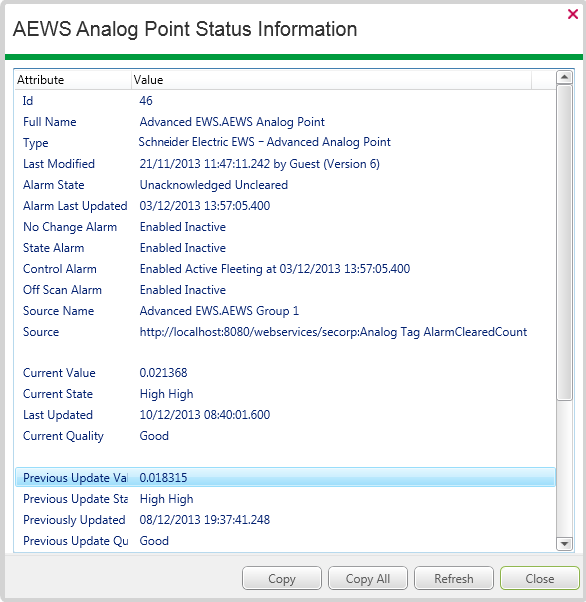The width and height of the screenshot is (586, 602).
Task: Click the vertical scrollbar thumb
Action: click(x=564, y=243)
